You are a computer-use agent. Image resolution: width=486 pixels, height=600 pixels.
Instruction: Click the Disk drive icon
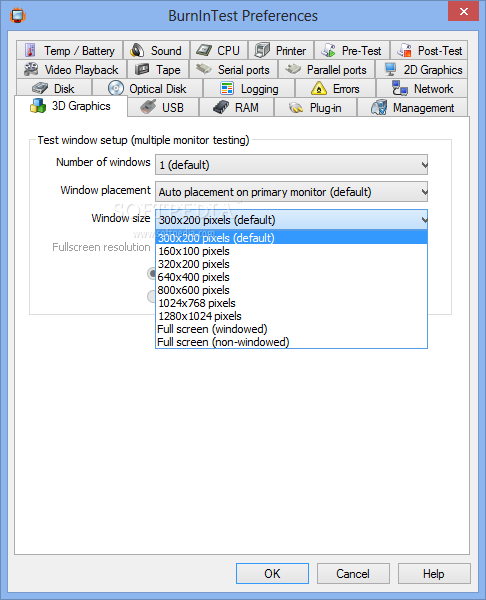[x=40, y=88]
